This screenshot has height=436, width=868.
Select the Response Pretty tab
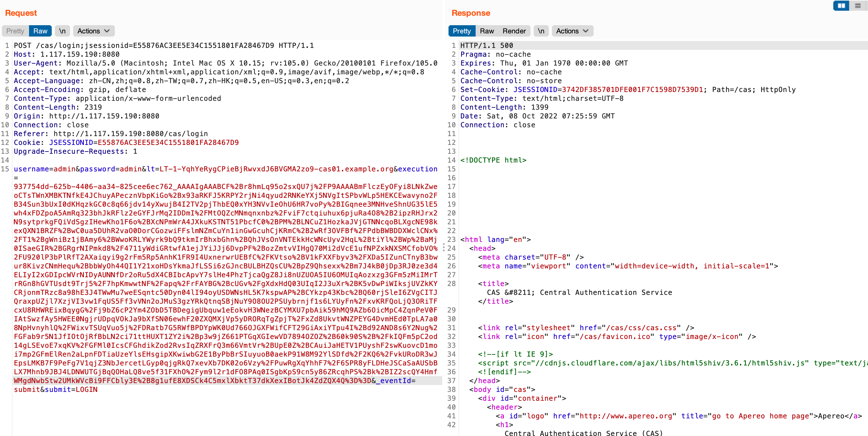pos(461,31)
